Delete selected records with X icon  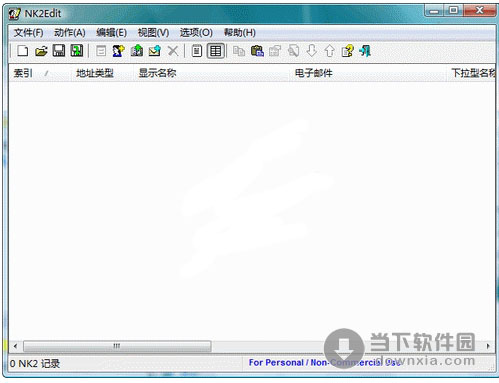(x=173, y=51)
